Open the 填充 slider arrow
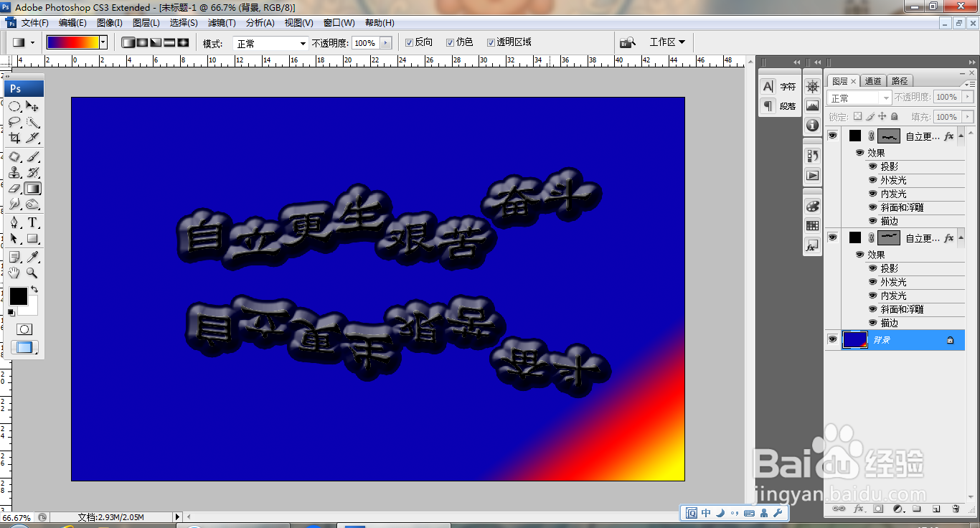The image size is (980, 528). [x=968, y=116]
